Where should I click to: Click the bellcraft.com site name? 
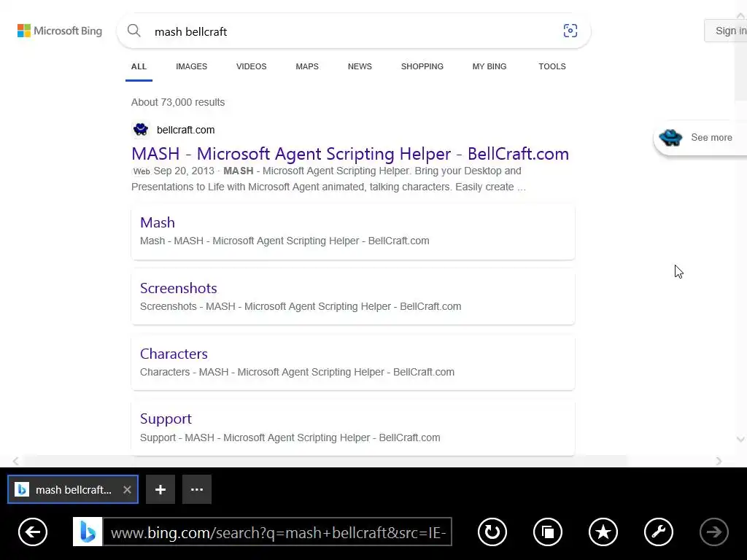tap(186, 130)
